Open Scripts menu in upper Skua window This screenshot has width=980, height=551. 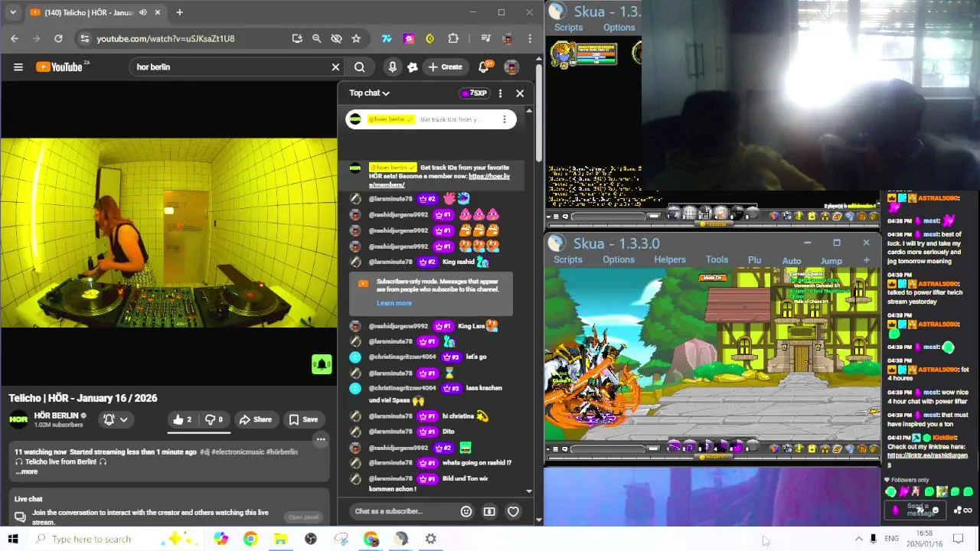tap(568, 28)
